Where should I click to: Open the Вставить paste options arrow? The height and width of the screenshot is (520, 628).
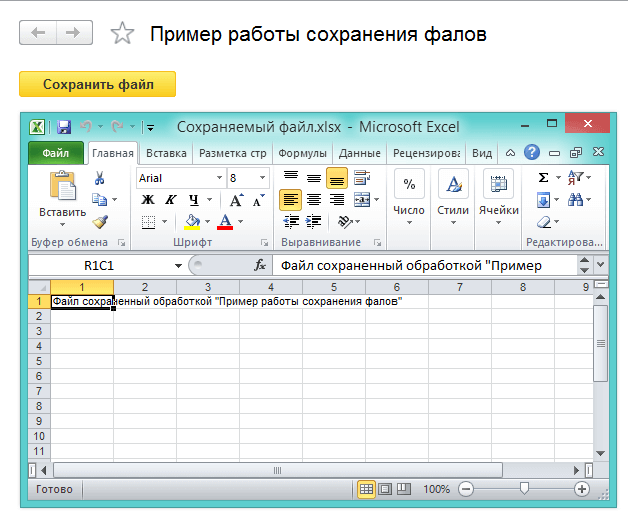[x=62, y=224]
